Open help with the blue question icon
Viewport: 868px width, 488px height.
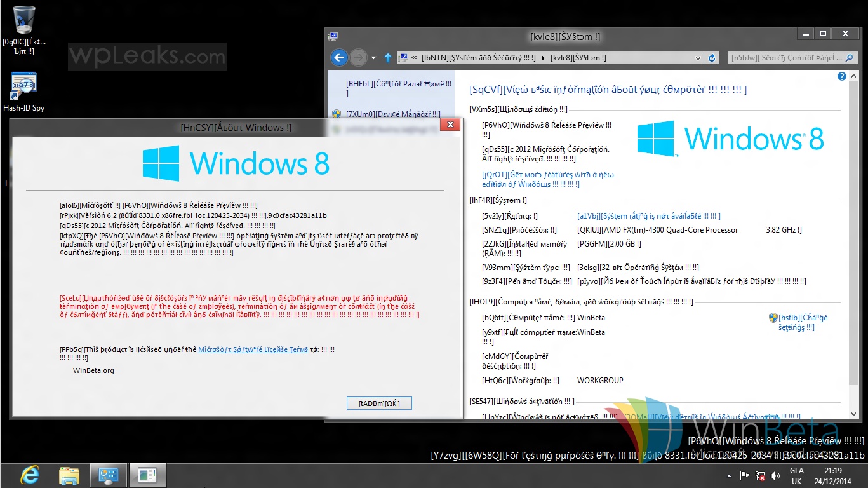coord(842,76)
